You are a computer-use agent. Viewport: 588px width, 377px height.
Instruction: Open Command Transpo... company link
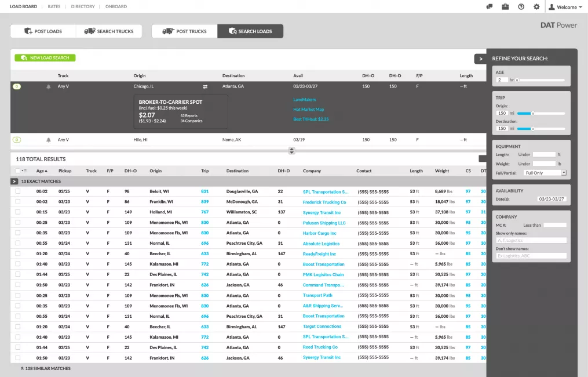(x=323, y=285)
